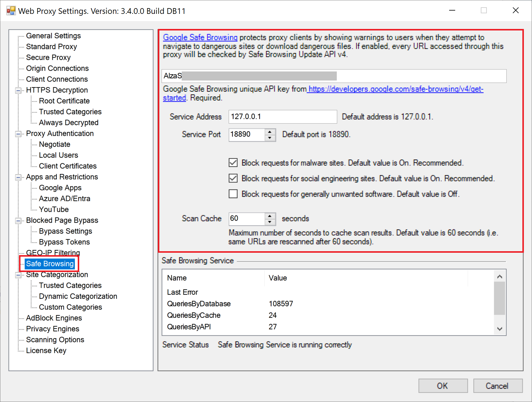This screenshot has width=532, height=402.
Task: Open Custom Categories settings
Action: (70, 307)
